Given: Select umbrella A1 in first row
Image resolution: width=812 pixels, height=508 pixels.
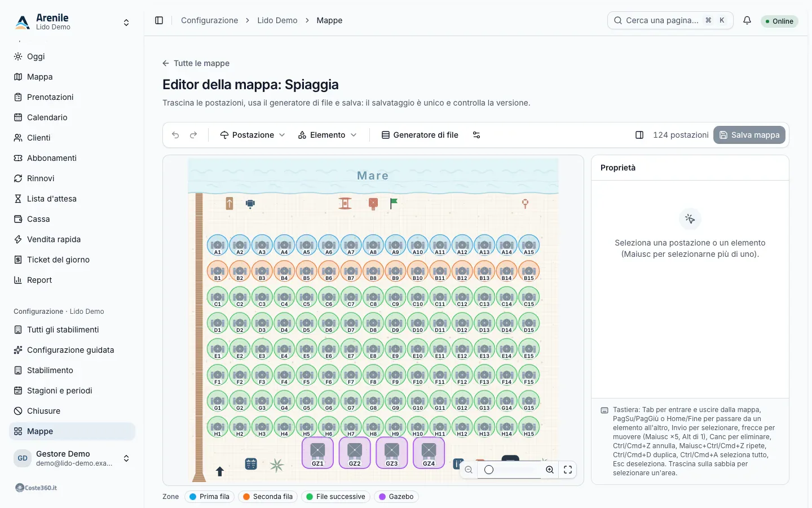Looking at the screenshot, I should pyautogui.click(x=218, y=245).
